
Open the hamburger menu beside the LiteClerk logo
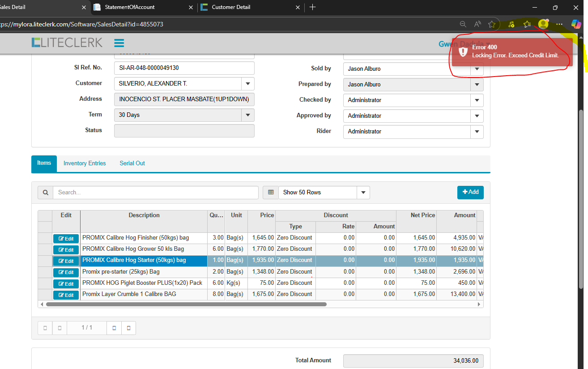[x=119, y=43]
